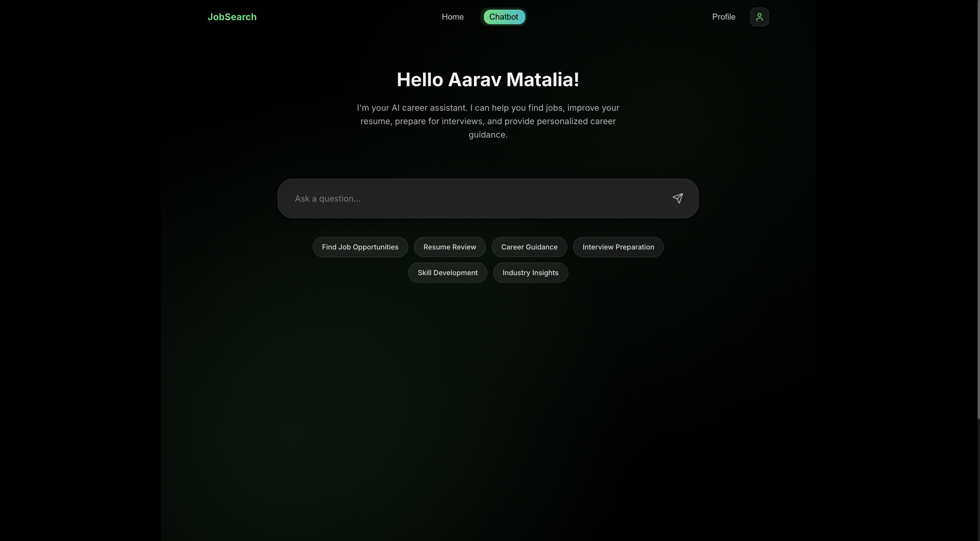
Task: Pick the Resume Review chip
Action: [x=449, y=247]
